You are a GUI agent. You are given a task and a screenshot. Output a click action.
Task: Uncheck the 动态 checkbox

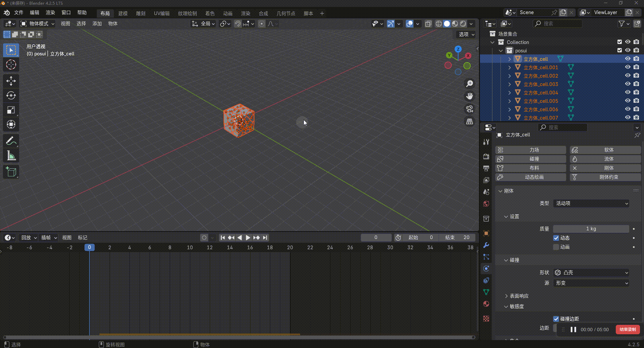tap(556, 238)
